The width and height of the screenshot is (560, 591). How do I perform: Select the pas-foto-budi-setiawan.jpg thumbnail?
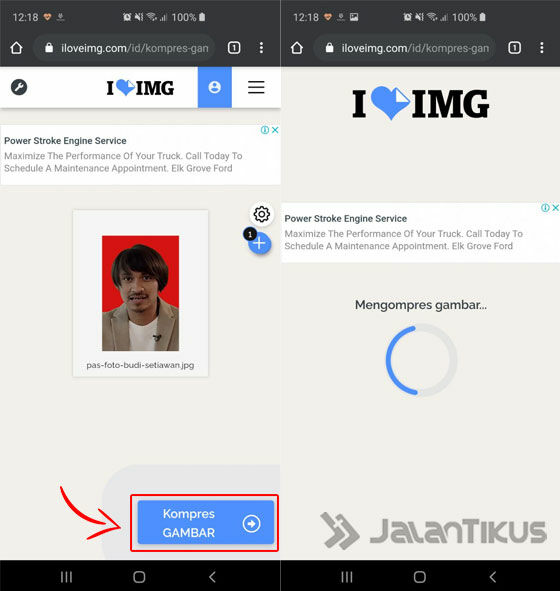[x=141, y=293]
